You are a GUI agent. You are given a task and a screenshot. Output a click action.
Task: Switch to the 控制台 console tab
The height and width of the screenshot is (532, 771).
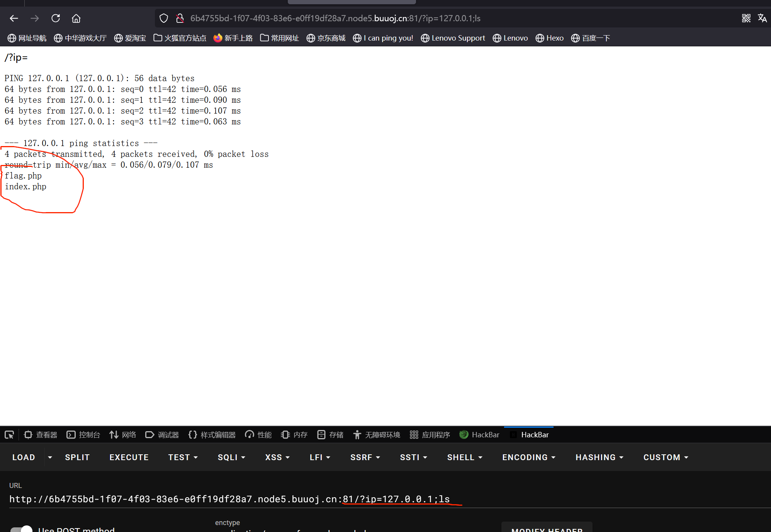click(x=83, y=435)
